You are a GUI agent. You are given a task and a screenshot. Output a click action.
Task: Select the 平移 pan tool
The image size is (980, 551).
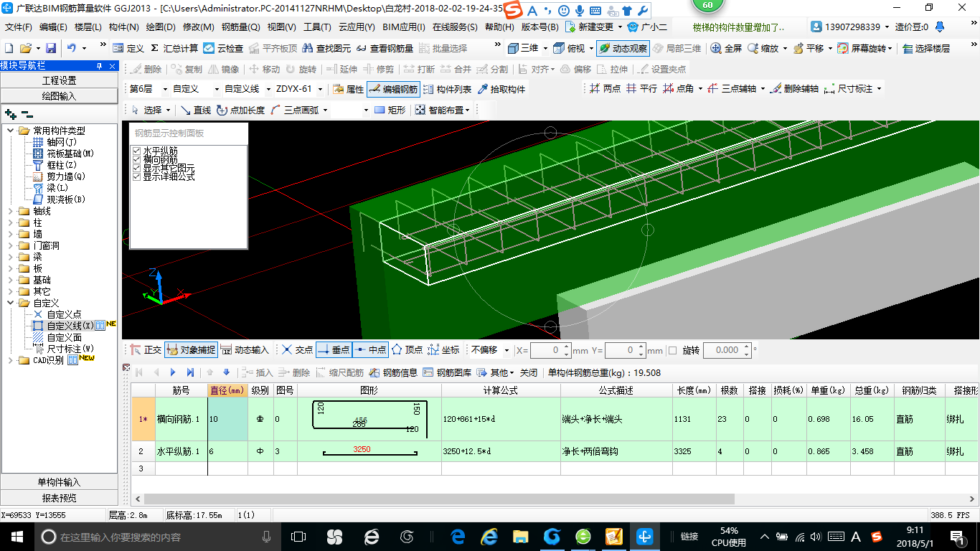coord(811,48)
